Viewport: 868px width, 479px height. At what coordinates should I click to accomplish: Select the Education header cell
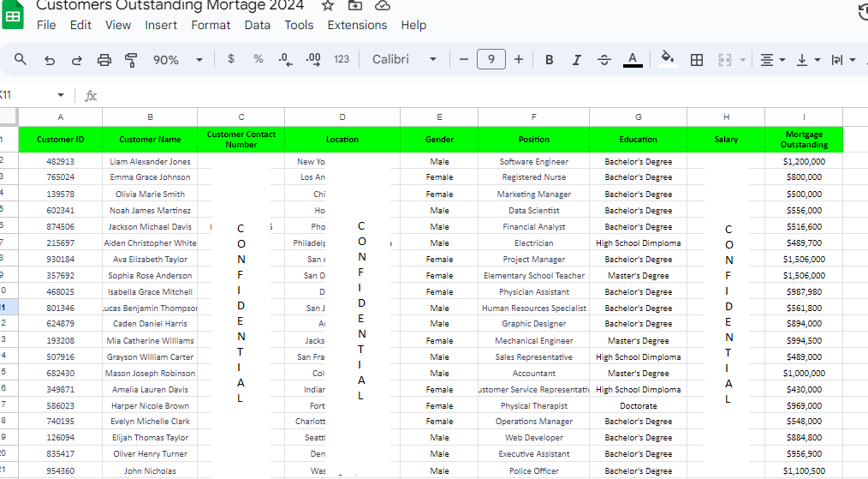tap(639, 140)
